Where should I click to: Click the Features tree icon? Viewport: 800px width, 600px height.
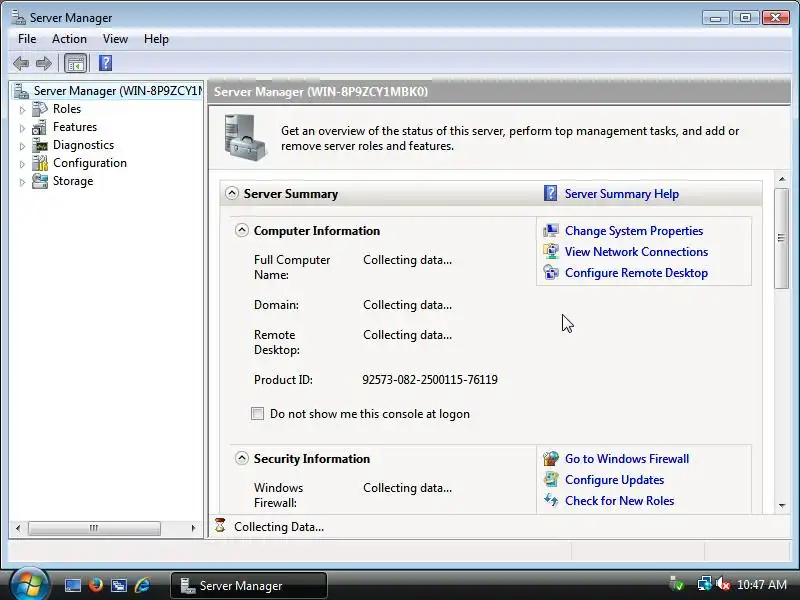tap(40, 127)
